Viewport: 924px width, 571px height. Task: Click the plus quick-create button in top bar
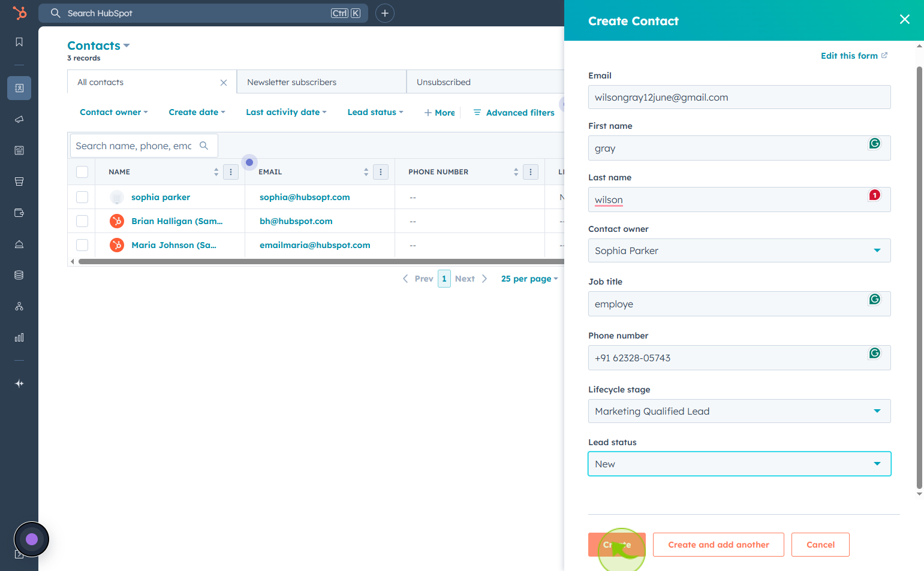click(x=385, y=13)
